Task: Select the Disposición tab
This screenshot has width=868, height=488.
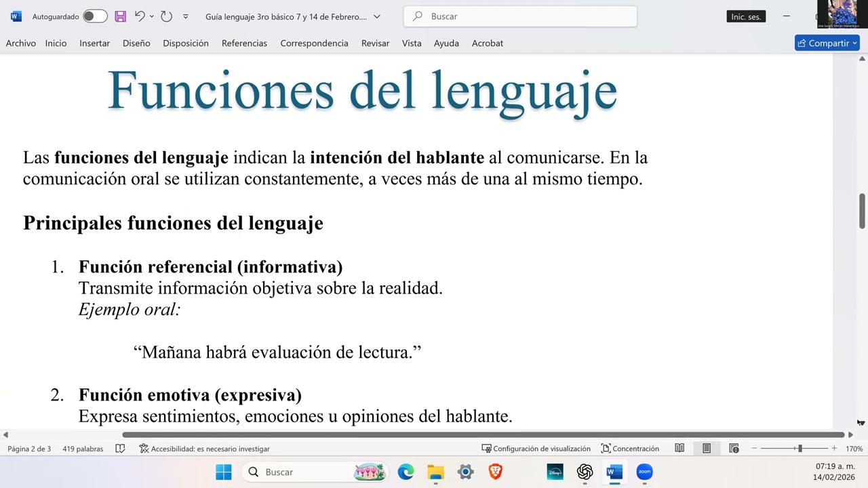Action: (x=186, y=43)
